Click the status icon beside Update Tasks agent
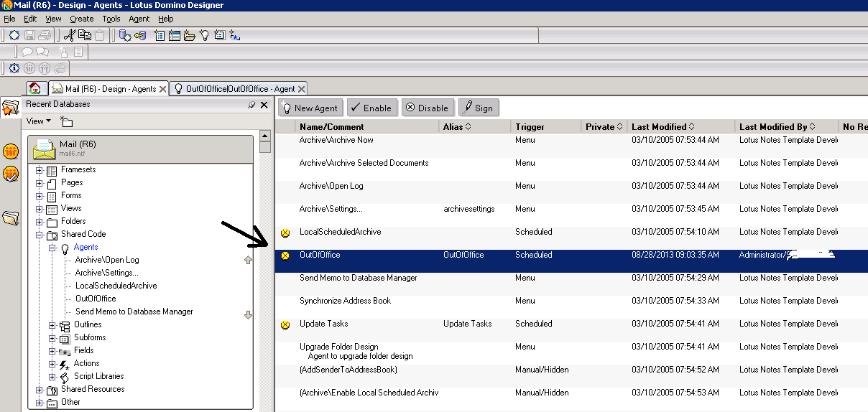Viewport: 868px width, 412px height. point(285,324)
